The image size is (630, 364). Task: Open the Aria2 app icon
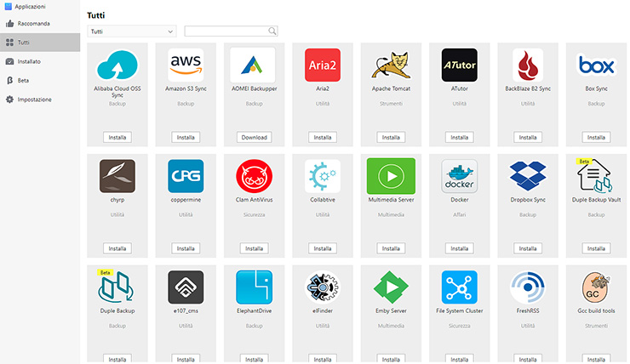pyautogui.click(x=322, y=65)
